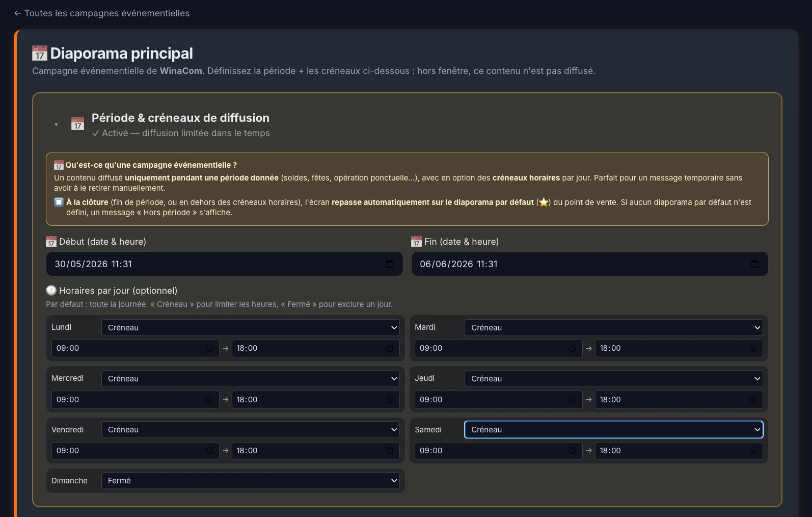The width and height of the screenshot is (812, 517).
Task: Edit Mardi start time 09:00 field
Action: 498,348
